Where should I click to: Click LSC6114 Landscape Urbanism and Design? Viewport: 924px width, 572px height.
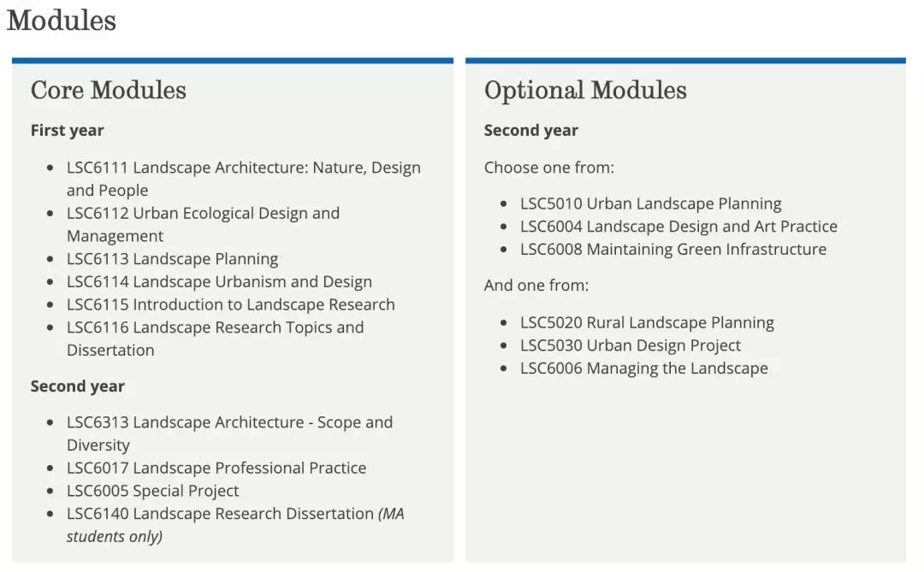click(219, 282)
